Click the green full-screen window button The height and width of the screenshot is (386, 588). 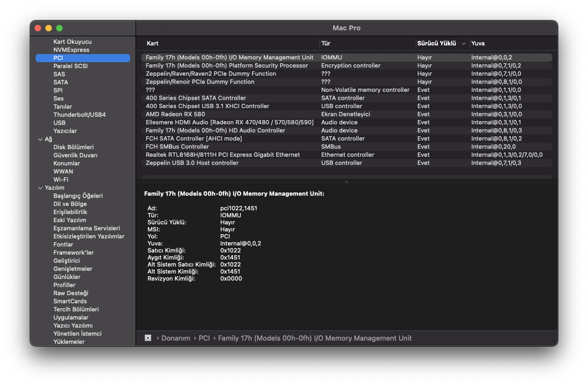[59, 28]
